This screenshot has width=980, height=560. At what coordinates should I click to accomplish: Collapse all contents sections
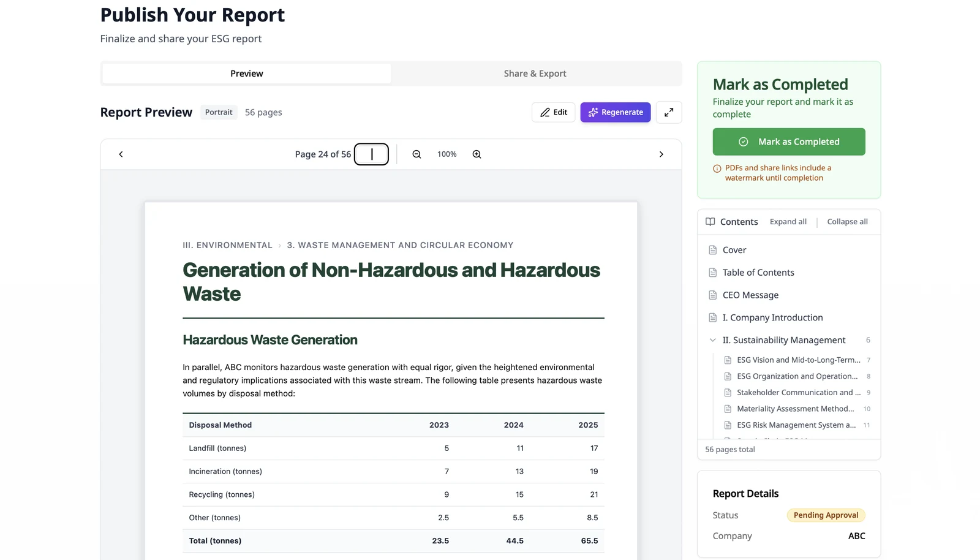point(848,222)
